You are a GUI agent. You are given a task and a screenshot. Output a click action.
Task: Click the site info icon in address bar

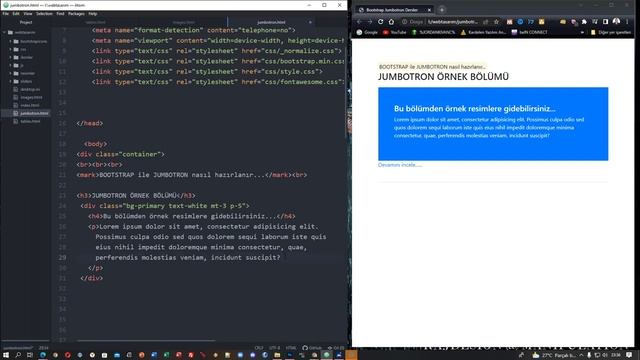point(404,22)
